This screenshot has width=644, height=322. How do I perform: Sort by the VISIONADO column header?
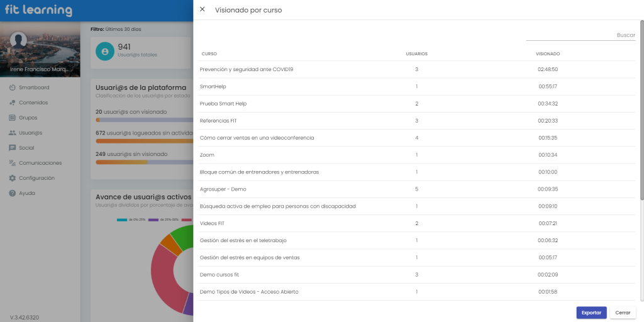pos(547,54)
